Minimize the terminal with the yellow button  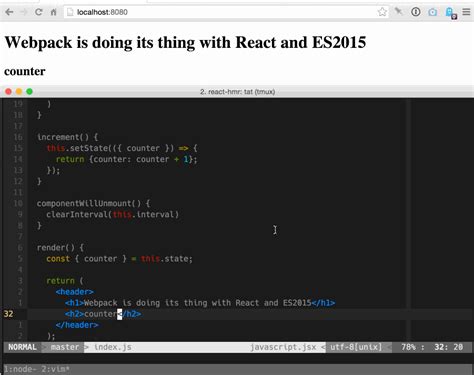(x=19, y=91)
